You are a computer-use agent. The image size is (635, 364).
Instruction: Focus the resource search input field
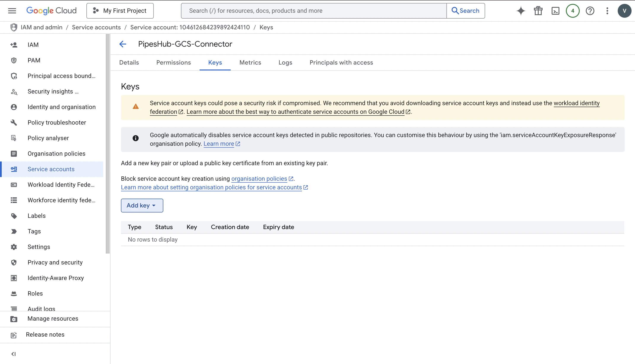pos(314,11)
